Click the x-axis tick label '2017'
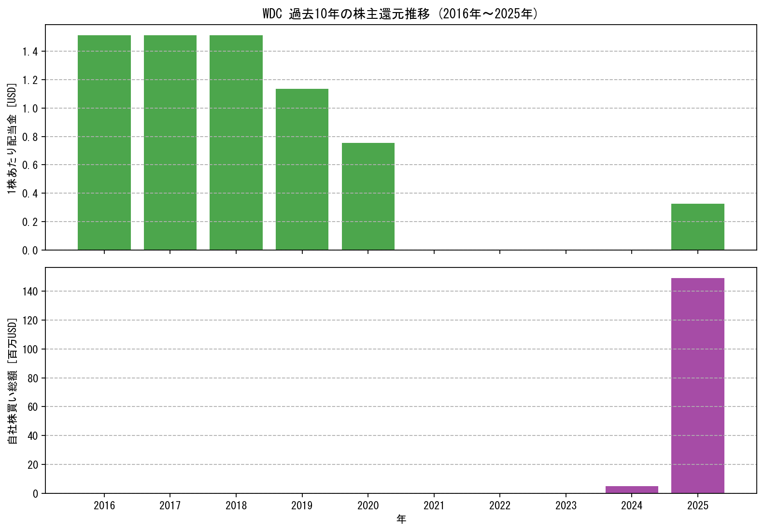The width and height of the screenshot is (764, 532). pyautogui.click(x=170, y=505)
